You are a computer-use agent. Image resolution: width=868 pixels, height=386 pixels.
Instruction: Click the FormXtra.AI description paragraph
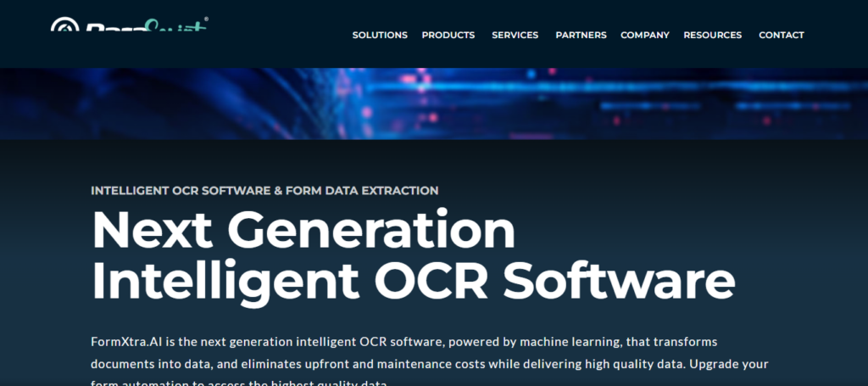(x=430, y=361)
